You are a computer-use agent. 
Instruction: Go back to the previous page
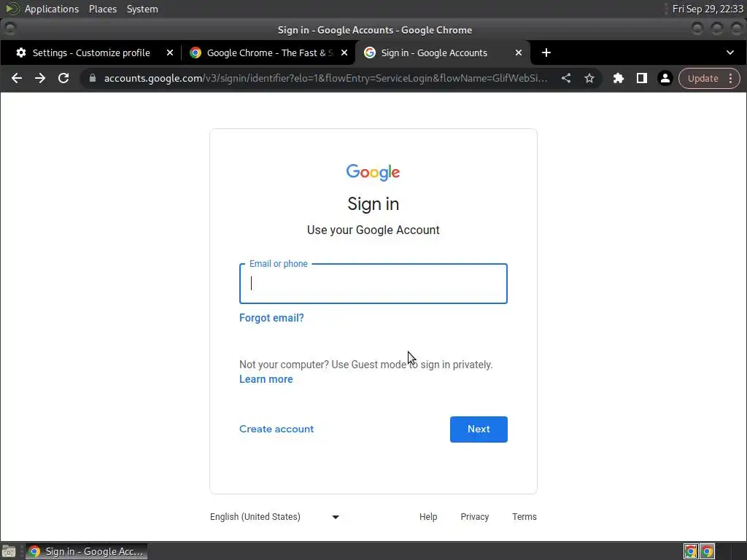click(x=17, y=78)
